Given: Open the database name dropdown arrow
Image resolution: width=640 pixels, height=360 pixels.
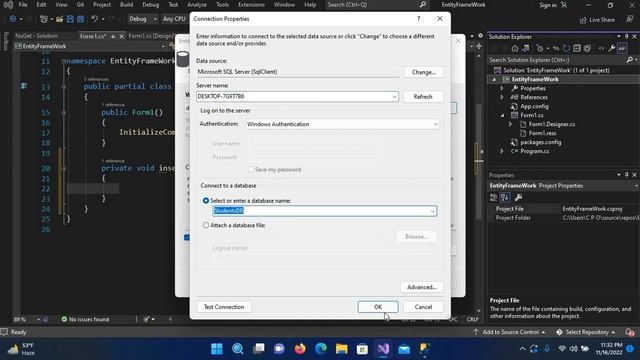Looking at the screenshot, I should click(433, 211).
